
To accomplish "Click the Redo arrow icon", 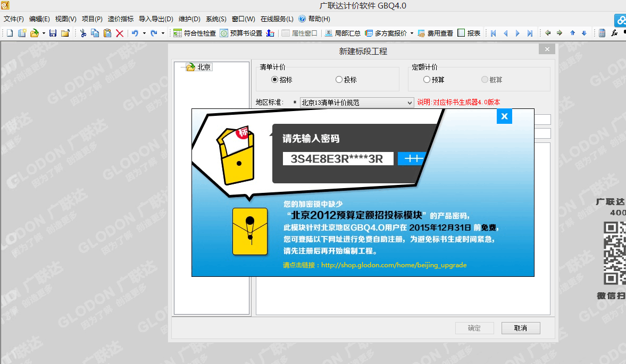I will pos(154,33).
